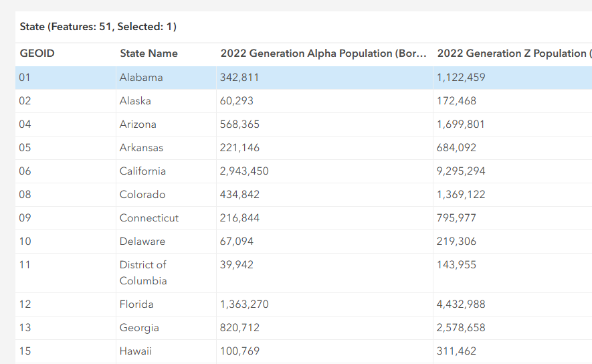Click the table title showing 51 features
This screenshot has height=364, width=592.
click(x=98, y=27)
